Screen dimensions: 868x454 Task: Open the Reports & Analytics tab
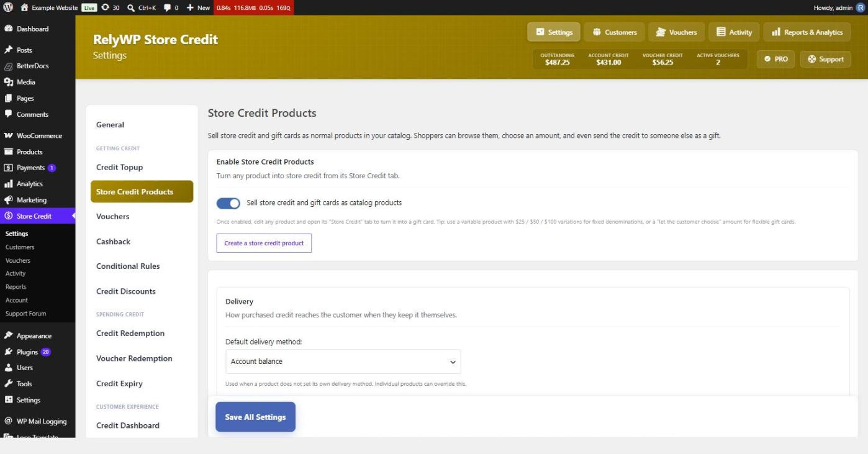[807, 32]
